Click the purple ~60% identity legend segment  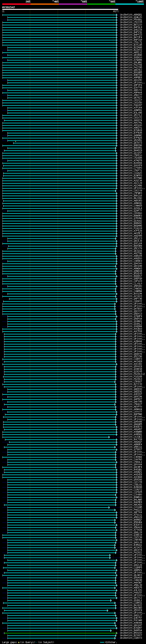pyautogui.click(x=73, y=4)
